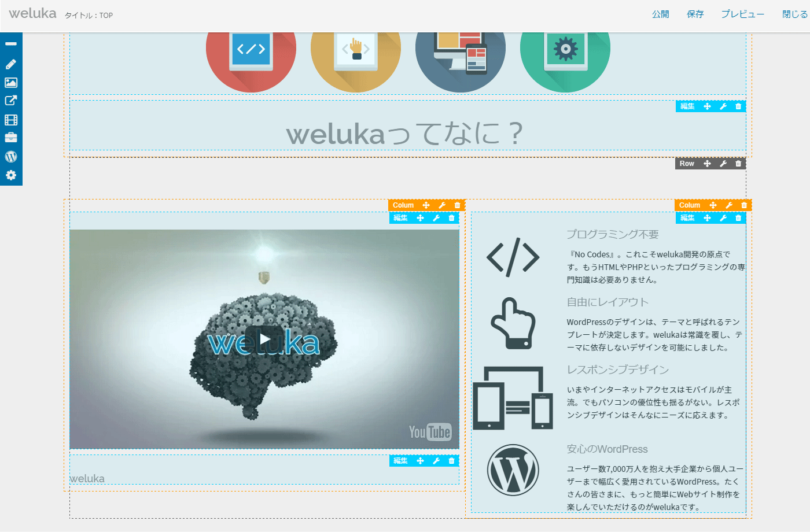The width and height of the screenshot is (810, 532).
Task: Click 編集 on the welukaってなに？ heading toolbar
Action: pos(687,106)
